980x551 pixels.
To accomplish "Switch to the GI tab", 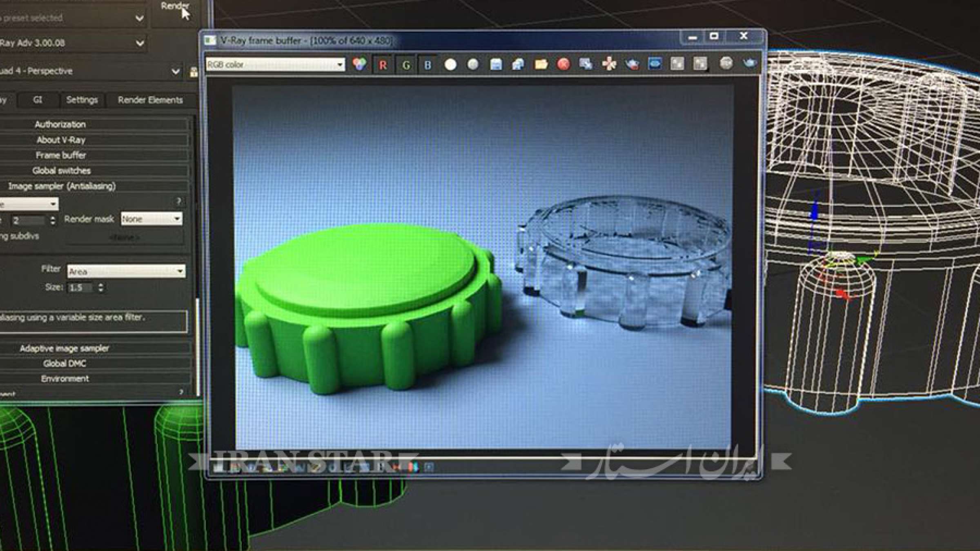I will click(38, 100).
